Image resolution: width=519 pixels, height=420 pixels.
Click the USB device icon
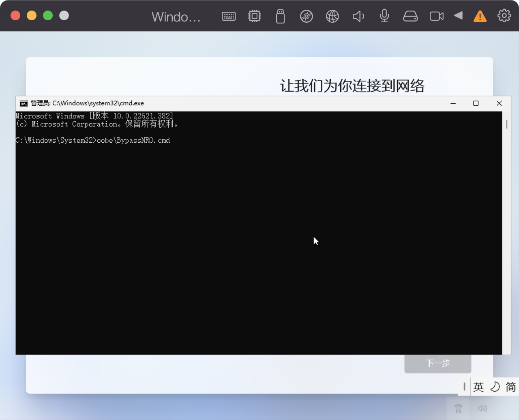click(280, 16)
